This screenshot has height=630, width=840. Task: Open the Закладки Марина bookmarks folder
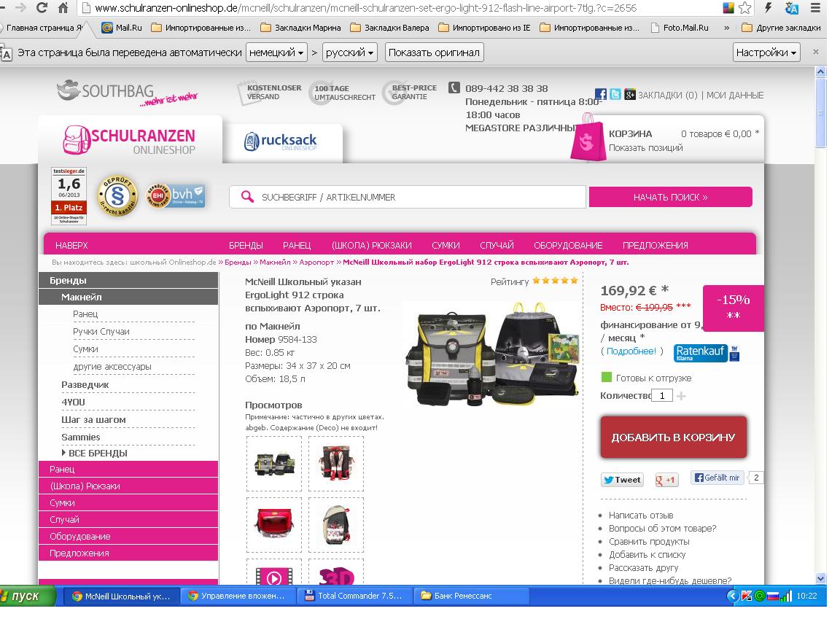tap(300, 28)
